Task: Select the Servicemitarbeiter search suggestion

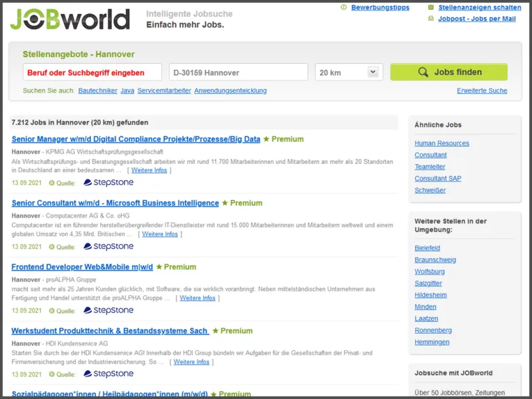Action: point(164,90)
